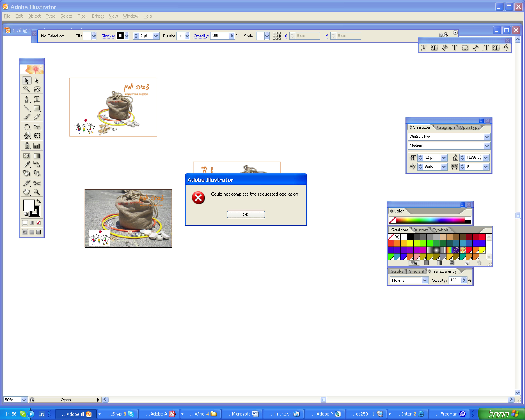The width and height of the screenshot is (525, 420).
Task: Select the Eyedropper tool
Action: coord(27,164)
